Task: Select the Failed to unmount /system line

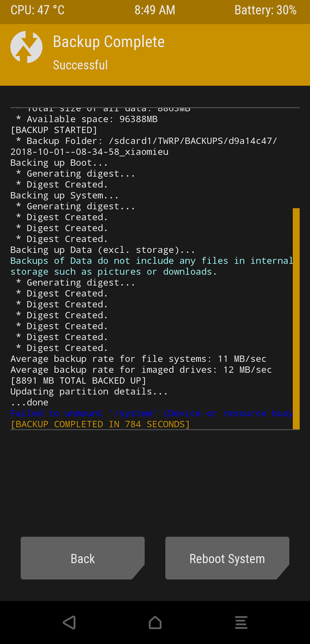Action: tap(151, 413)
